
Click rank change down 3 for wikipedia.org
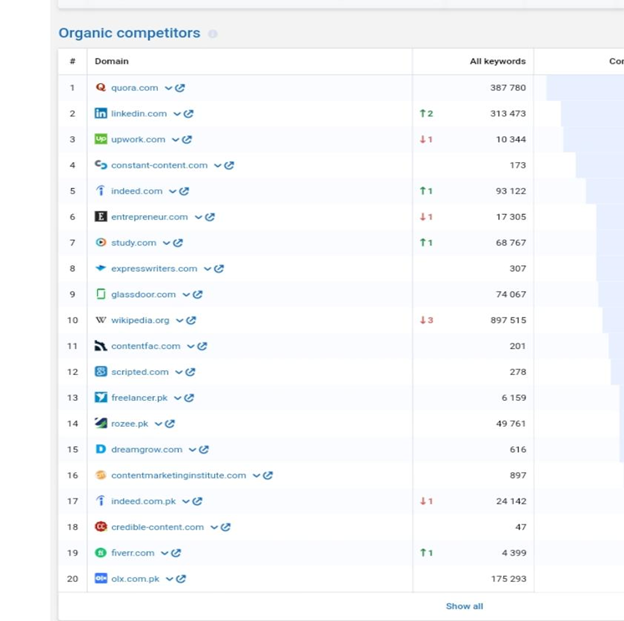tap(427, 320)
